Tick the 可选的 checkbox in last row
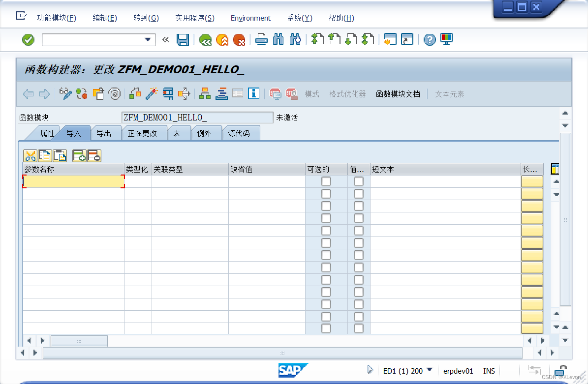Image resolution: width=588 pixels, height=384 pixels. point(326,328)
